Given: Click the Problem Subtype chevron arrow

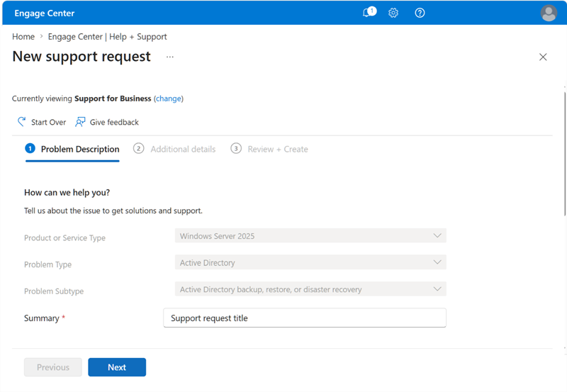Looking at the screenshot, I should click(437, 289).
